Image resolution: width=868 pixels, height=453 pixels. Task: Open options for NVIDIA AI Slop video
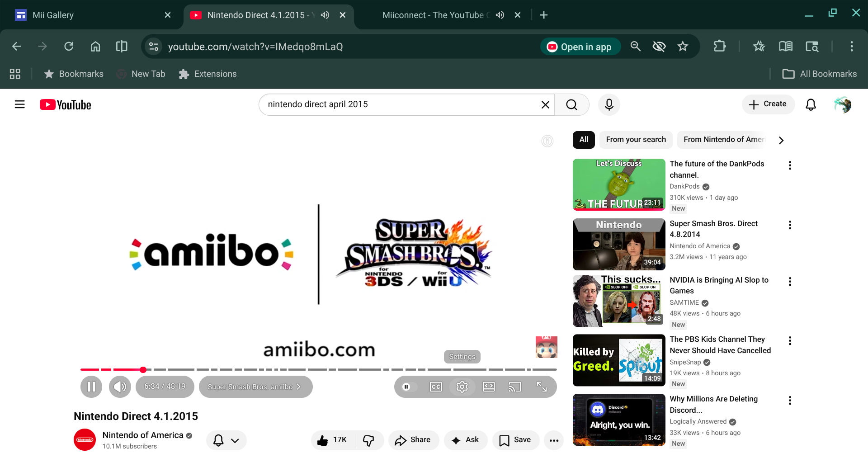click(790, 282)
